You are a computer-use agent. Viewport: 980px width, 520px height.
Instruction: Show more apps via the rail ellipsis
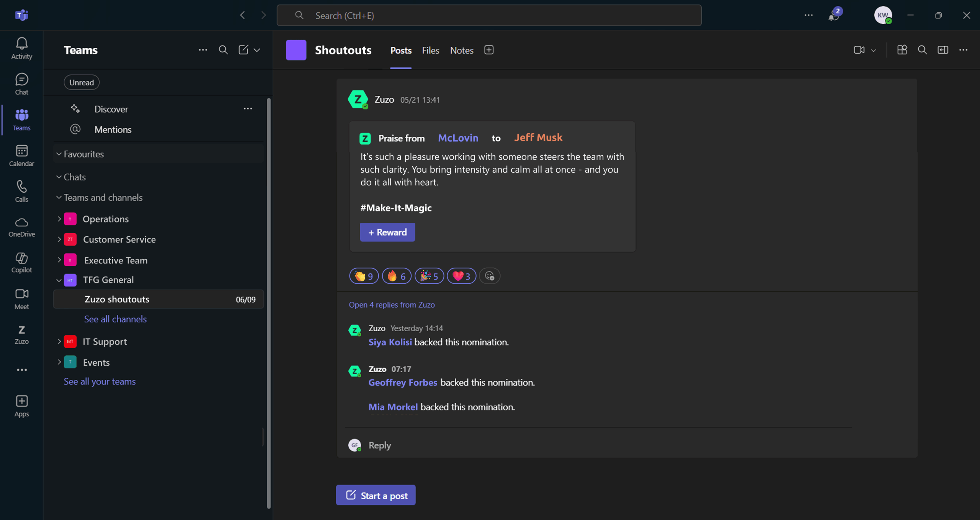click(22, 370)
